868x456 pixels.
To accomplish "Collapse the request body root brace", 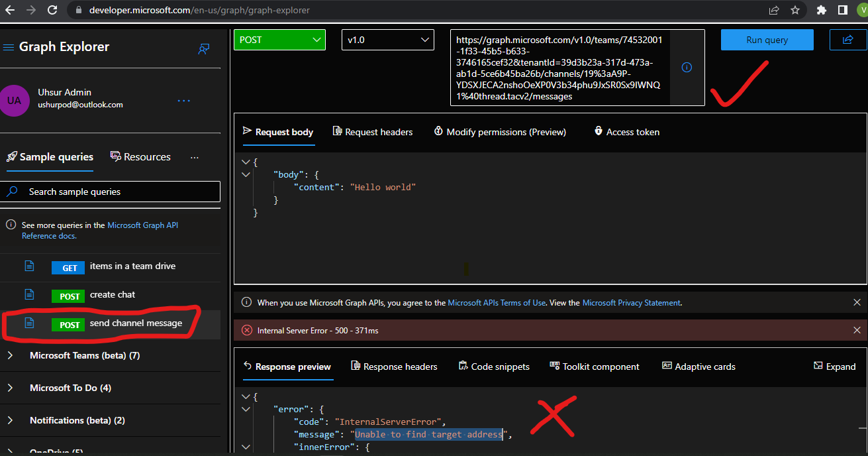I will 246,162.
